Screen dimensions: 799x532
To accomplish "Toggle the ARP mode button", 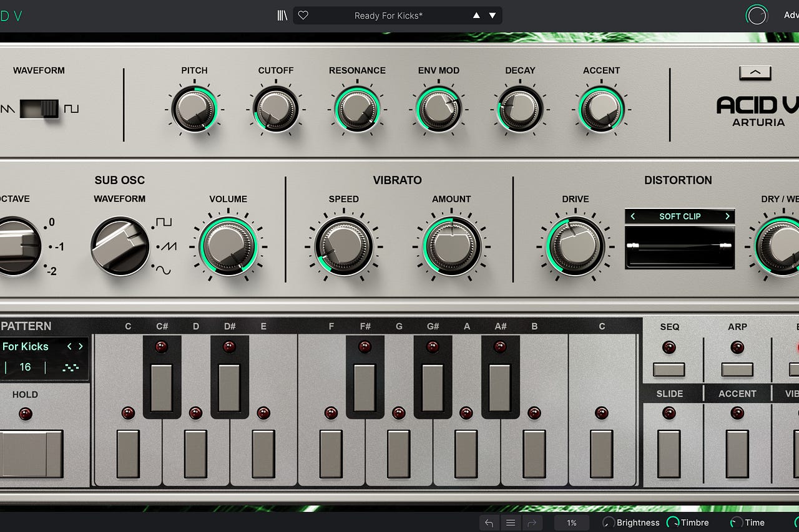I will coord(737,370).
